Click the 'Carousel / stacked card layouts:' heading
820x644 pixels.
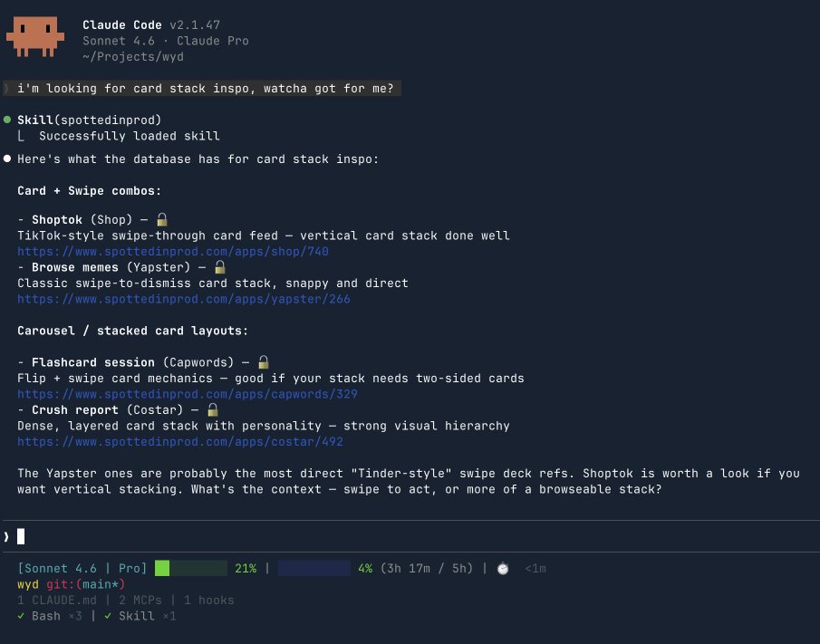click(x=133, y=331)
